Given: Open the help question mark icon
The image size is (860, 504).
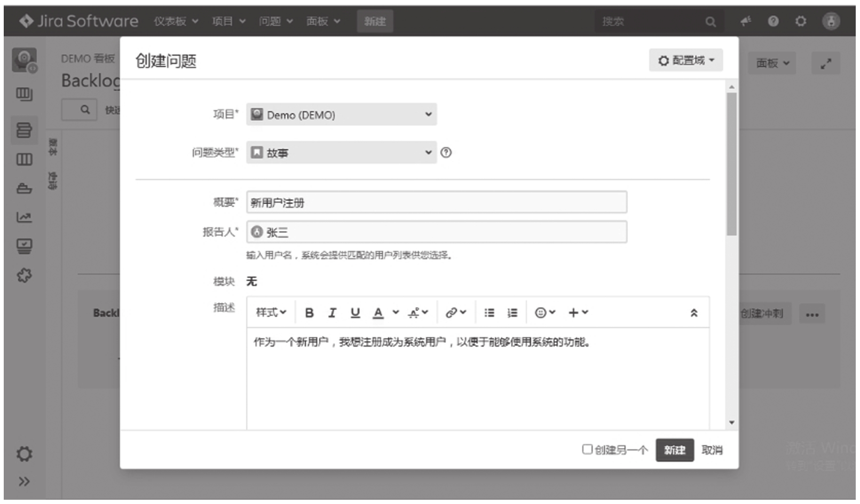Looking at the screenshot, I should click(773, 21).
